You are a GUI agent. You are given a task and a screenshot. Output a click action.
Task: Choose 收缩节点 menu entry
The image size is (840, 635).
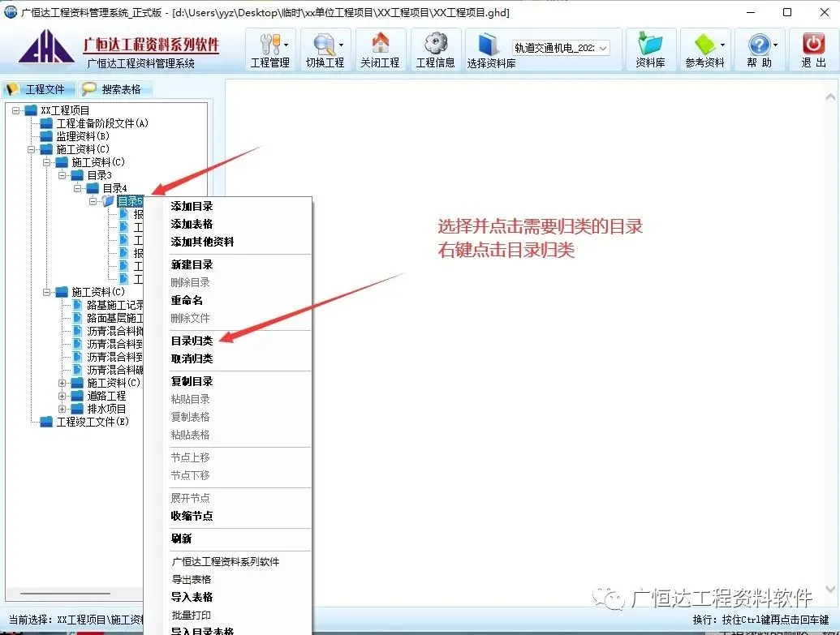pos(192,516)
